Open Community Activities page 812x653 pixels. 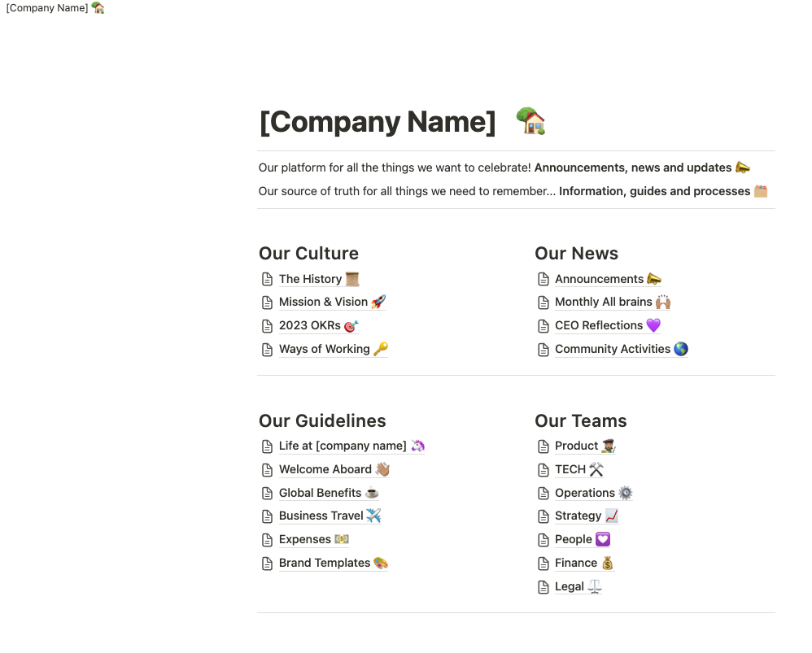tap(612, 349)
